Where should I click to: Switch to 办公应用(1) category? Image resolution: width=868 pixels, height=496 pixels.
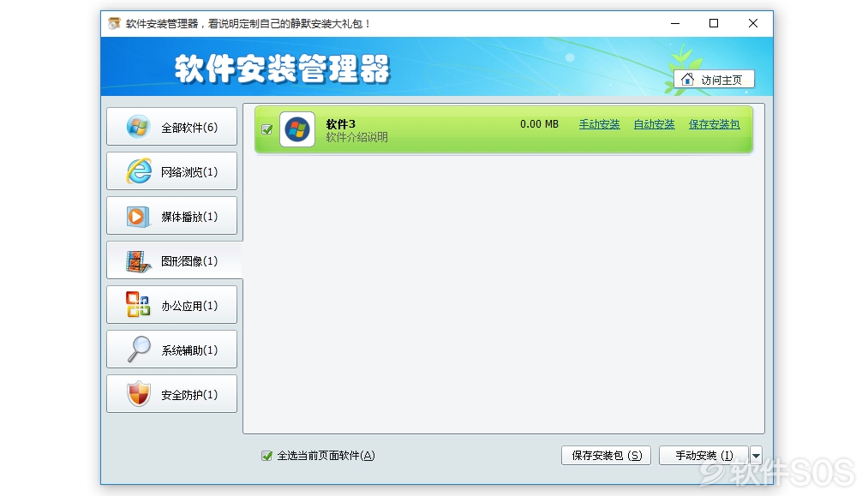(x=171, y=305)
